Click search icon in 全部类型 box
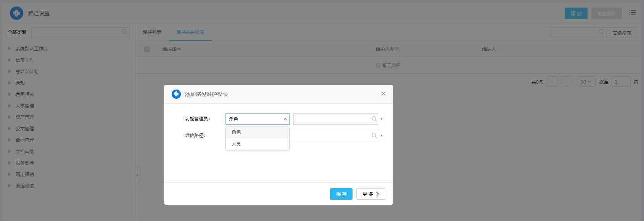 coord(124,32)
